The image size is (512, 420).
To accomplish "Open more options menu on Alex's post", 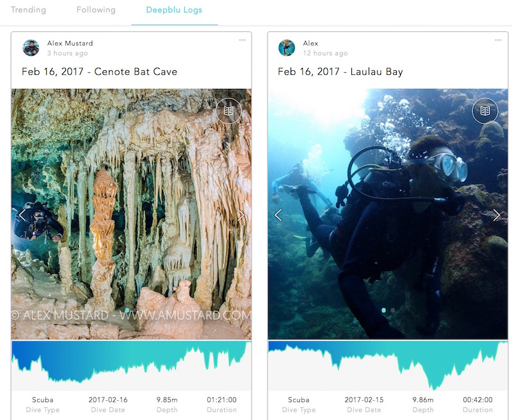I will 498,40.
